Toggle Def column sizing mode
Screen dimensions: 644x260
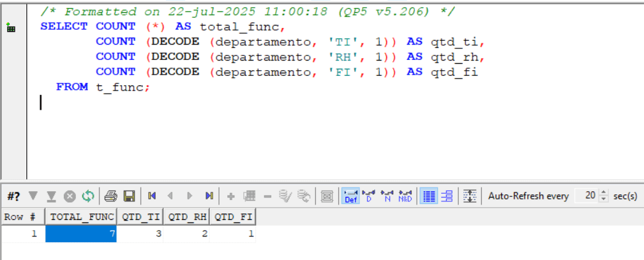[350, 196]
